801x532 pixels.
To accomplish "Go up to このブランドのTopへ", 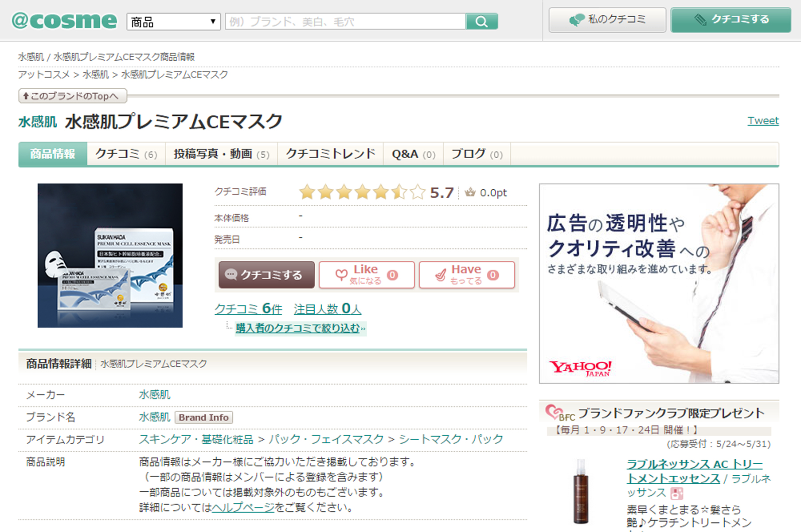I will click(73, 96).
